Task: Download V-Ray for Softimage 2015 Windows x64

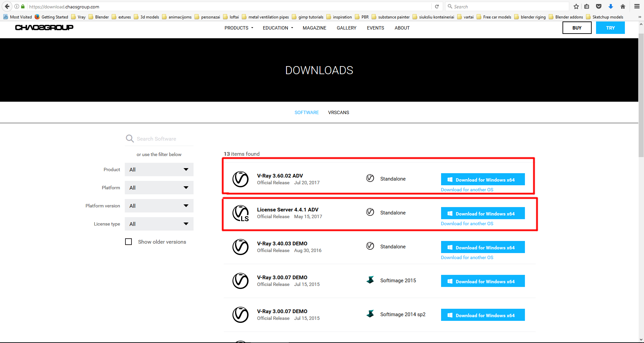Action: 483,281
